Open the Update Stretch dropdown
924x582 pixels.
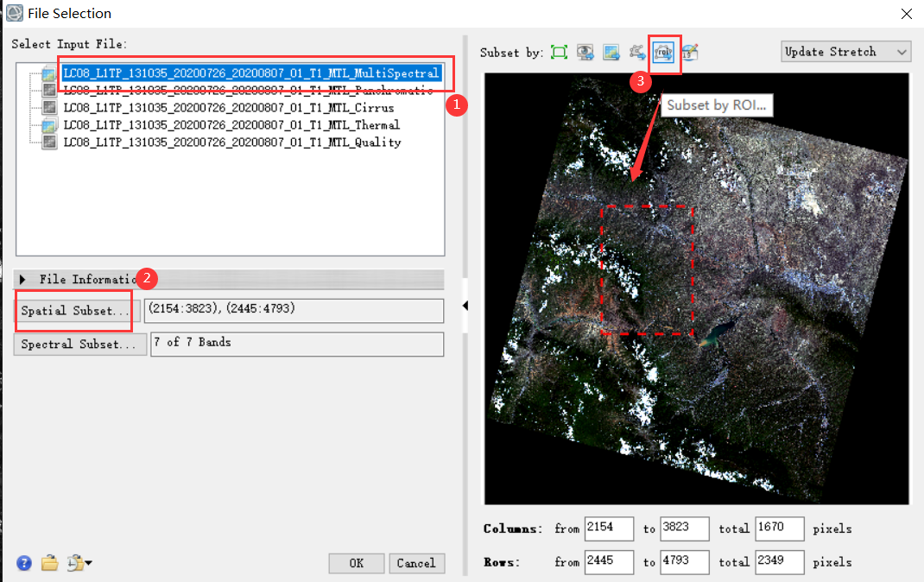pyautogui.click(x=845, y=52)
